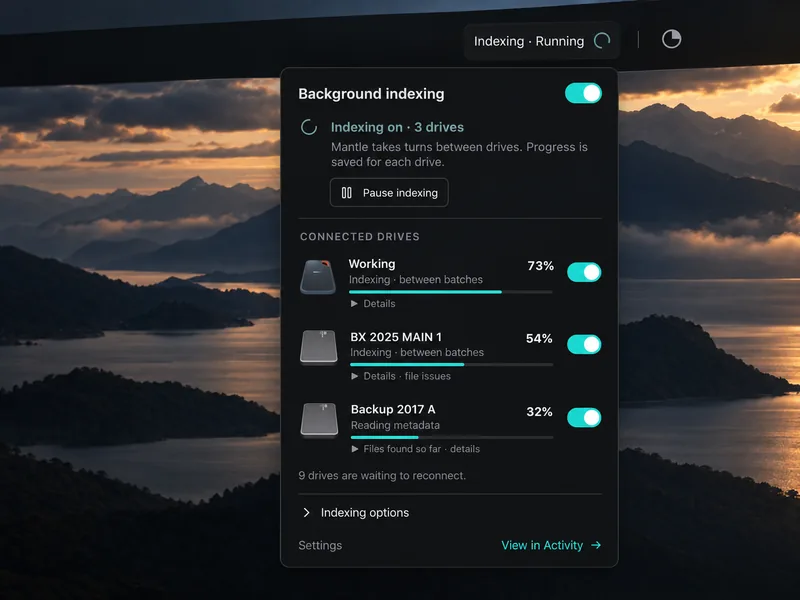The image size is (800, 600).
Task: Click the 54% value for BX 2025 MAIN 1
Action: (539, 338)
